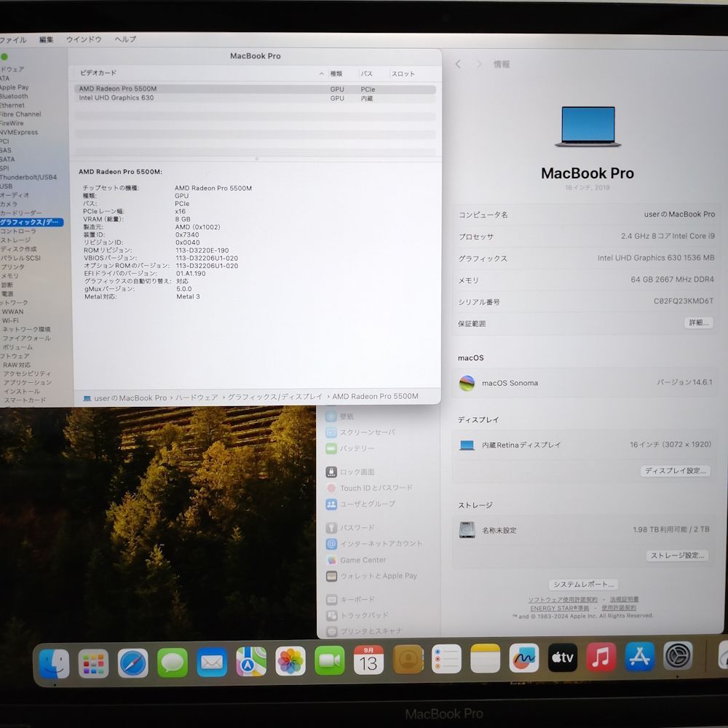This screenshot has height=728, width=728.
Task: Select the highlighted グラフィックス/ディスプレイ item
Action: [x=31, y=222]
